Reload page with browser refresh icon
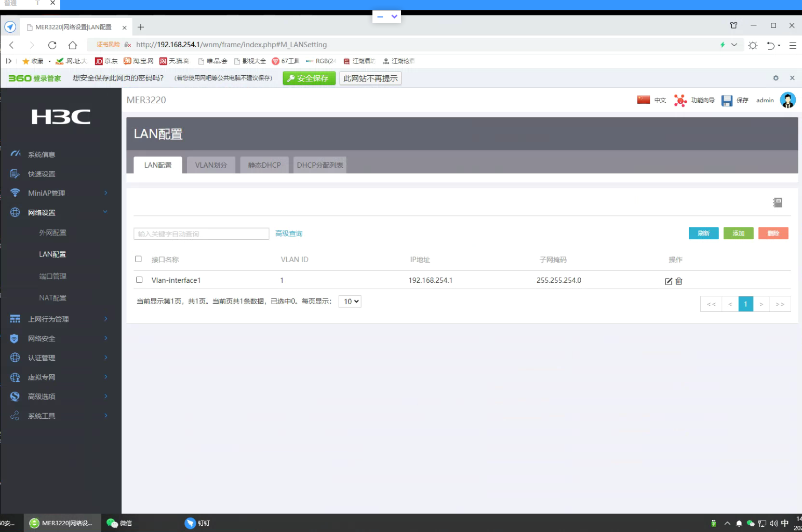 tap(52, 45)
